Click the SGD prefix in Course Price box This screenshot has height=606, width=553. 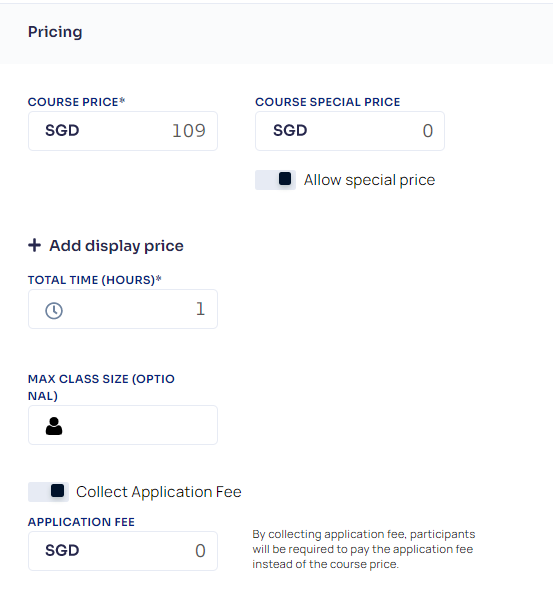62,131
